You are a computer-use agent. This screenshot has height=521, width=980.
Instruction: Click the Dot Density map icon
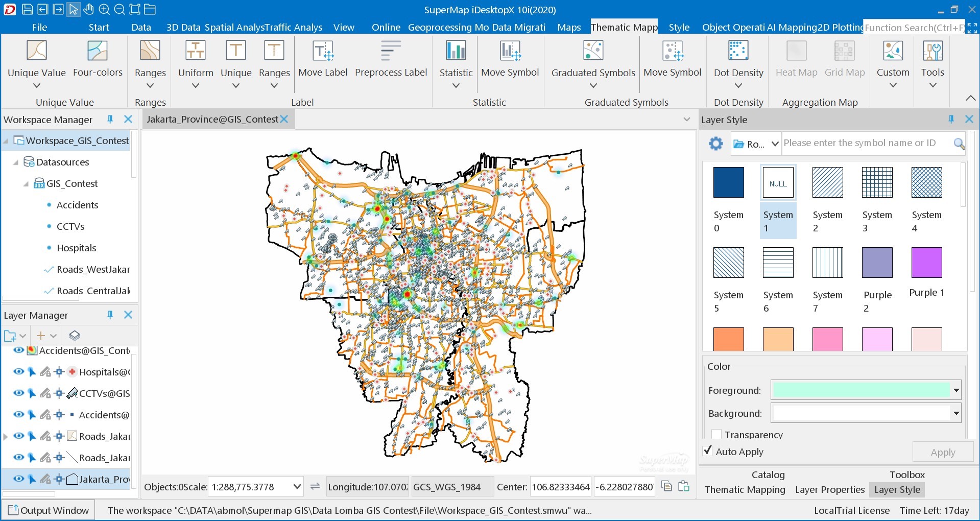tap(738, 51)
